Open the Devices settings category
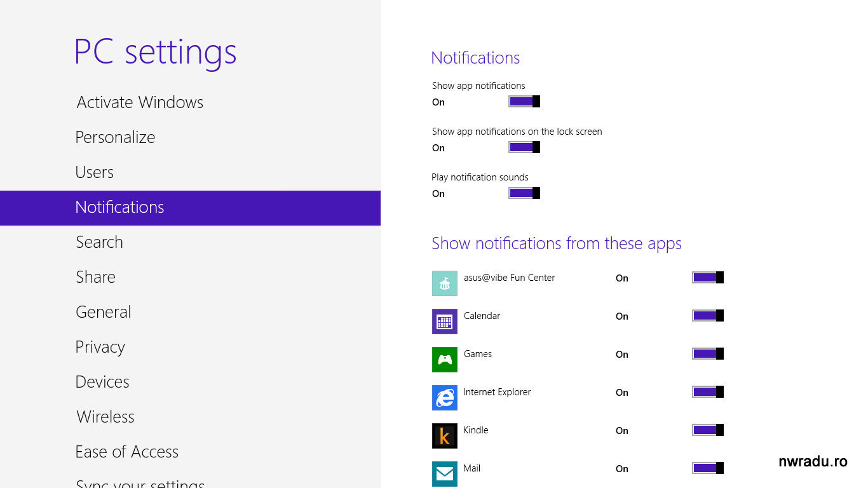 coord(102,382)
